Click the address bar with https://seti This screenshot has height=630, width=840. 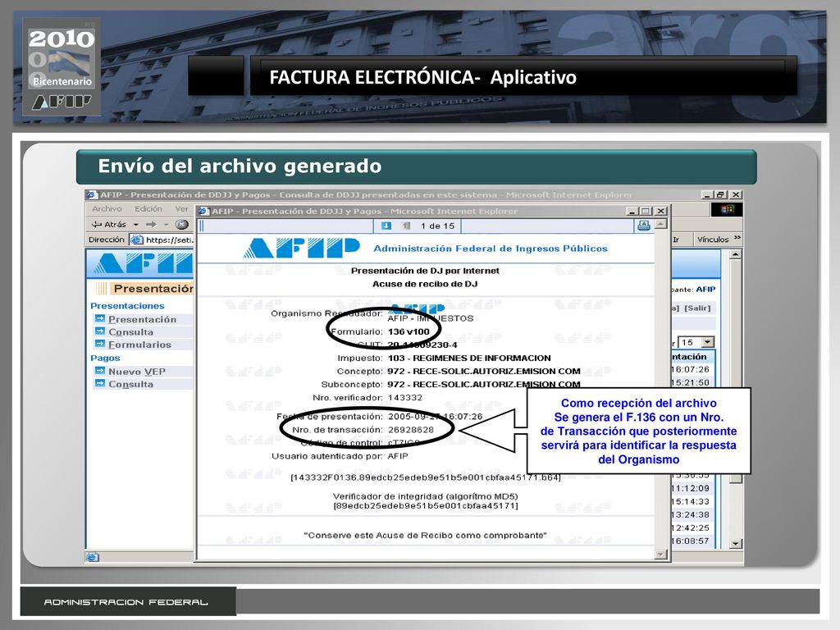pyautogui.click(x=162, y=240)
